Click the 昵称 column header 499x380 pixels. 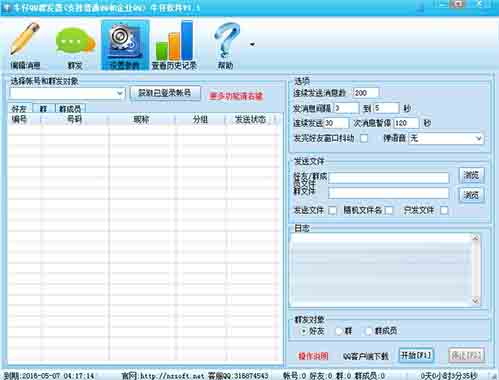(x=141, y=120)
